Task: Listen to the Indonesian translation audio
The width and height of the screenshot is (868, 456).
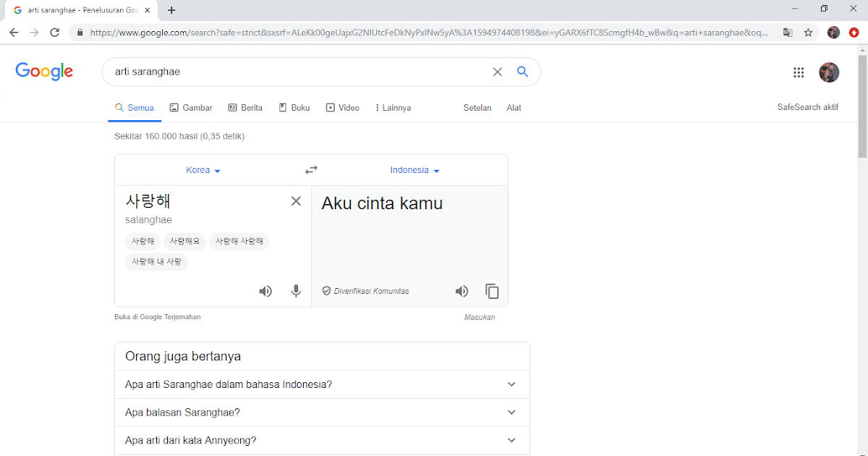Action: [x=461, y=291]
